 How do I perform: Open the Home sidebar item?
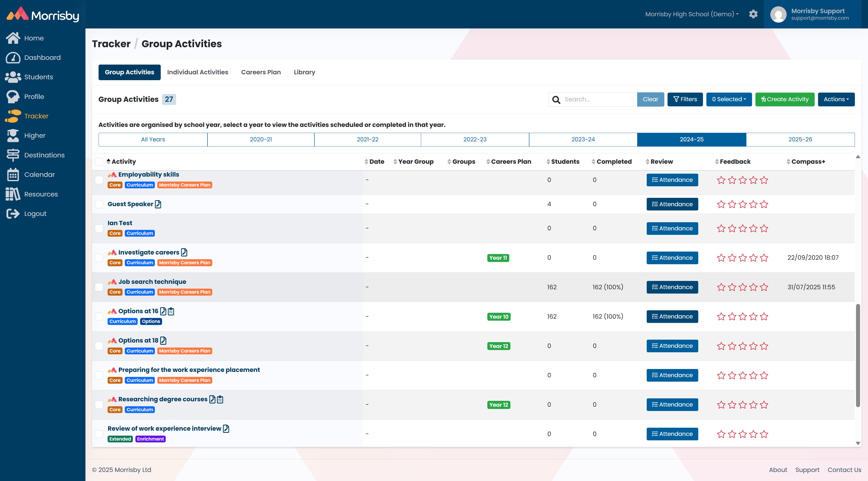point(25,38)
